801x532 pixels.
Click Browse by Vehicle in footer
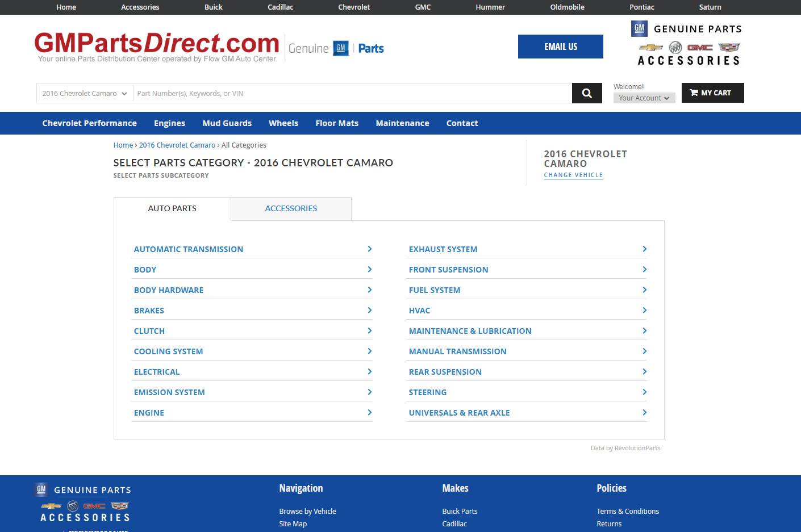point(307,512)
